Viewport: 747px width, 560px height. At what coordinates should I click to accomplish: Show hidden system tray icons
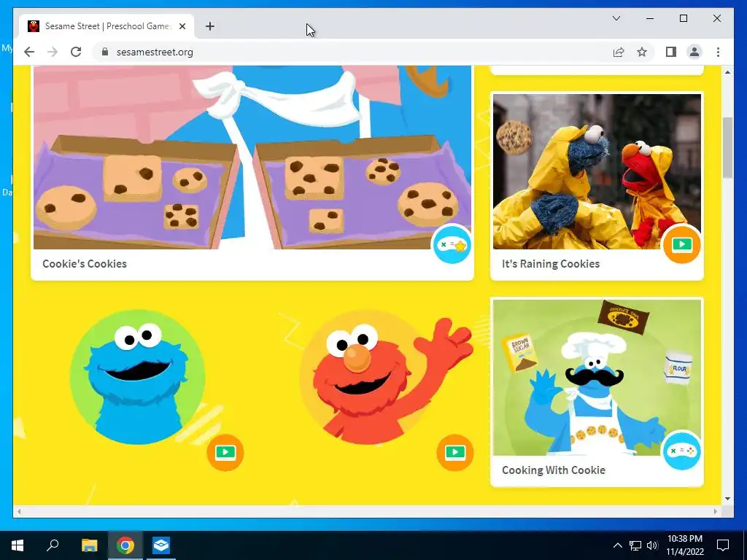(x=617, y=545)
